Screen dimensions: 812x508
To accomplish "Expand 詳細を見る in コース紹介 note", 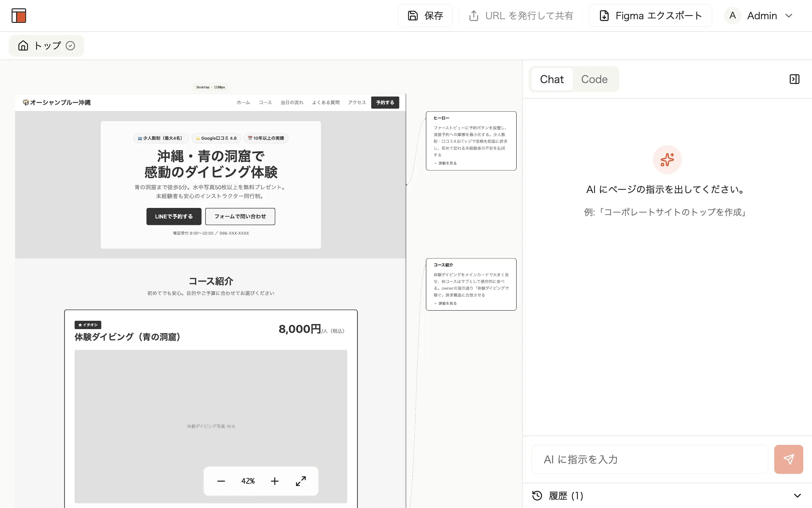I will click(446, 303).
